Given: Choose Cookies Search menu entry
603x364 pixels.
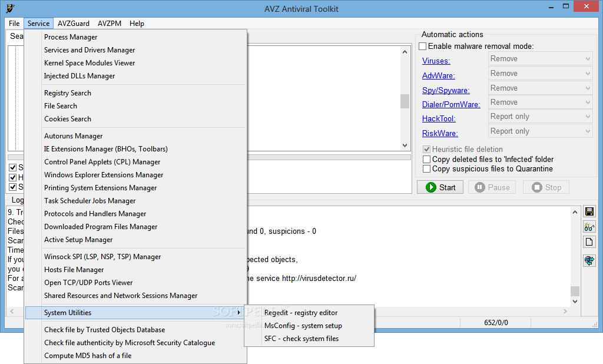Looking at the screenshot, I should point(135,119).
